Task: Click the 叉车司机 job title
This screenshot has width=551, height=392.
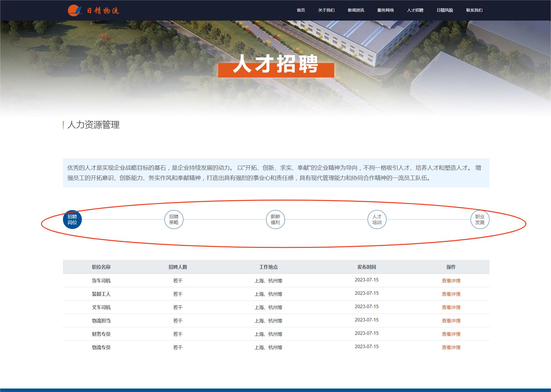Action: [101, 307]
